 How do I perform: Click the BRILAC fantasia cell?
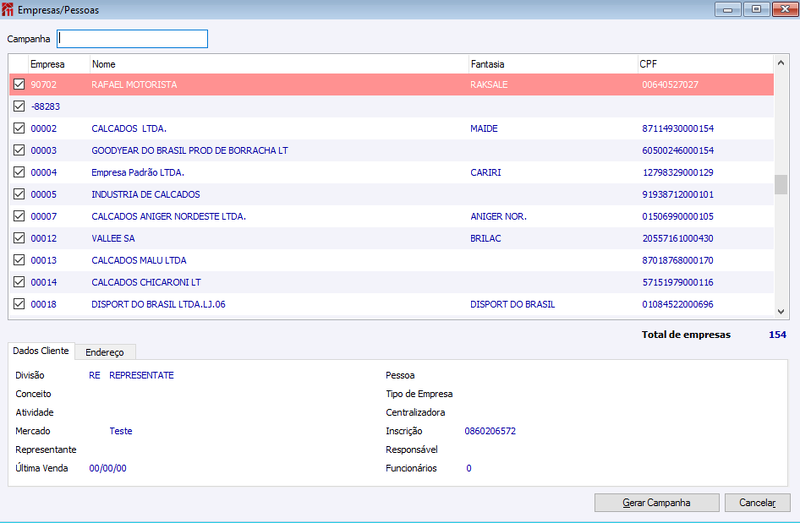pyautogui.click(x=485, y=238)
